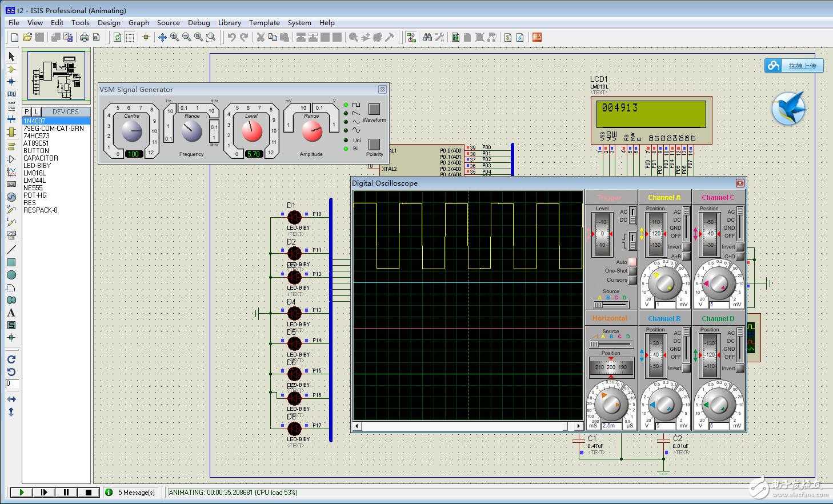The height and width of the screenshot is (504, 833).
Task: Select the Component mode tool
Action: click(11, 69)
